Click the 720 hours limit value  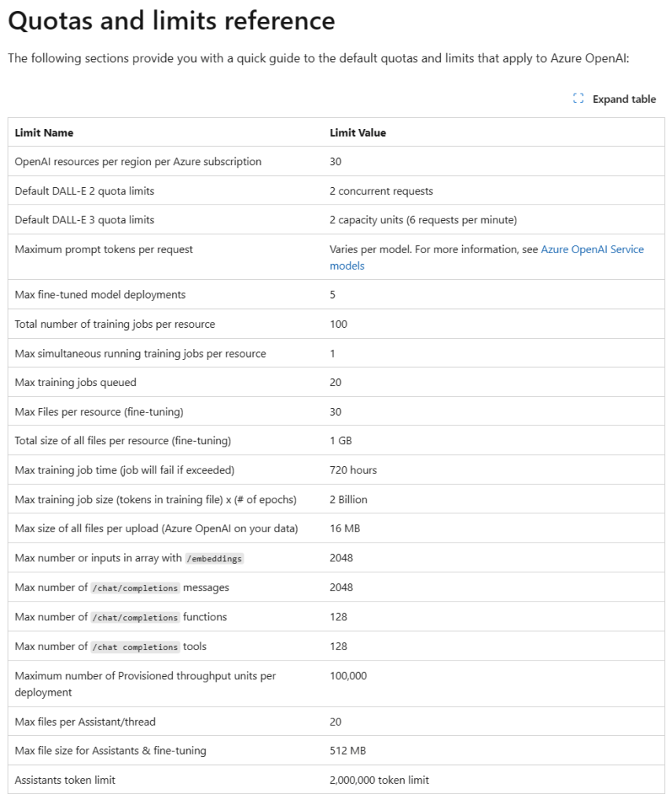(353, 470)
